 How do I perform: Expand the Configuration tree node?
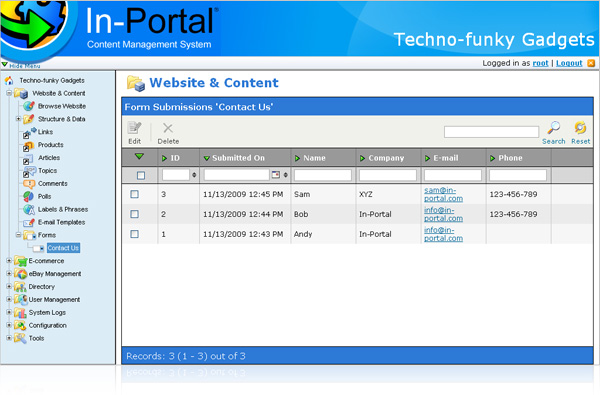tap(9, 325)
